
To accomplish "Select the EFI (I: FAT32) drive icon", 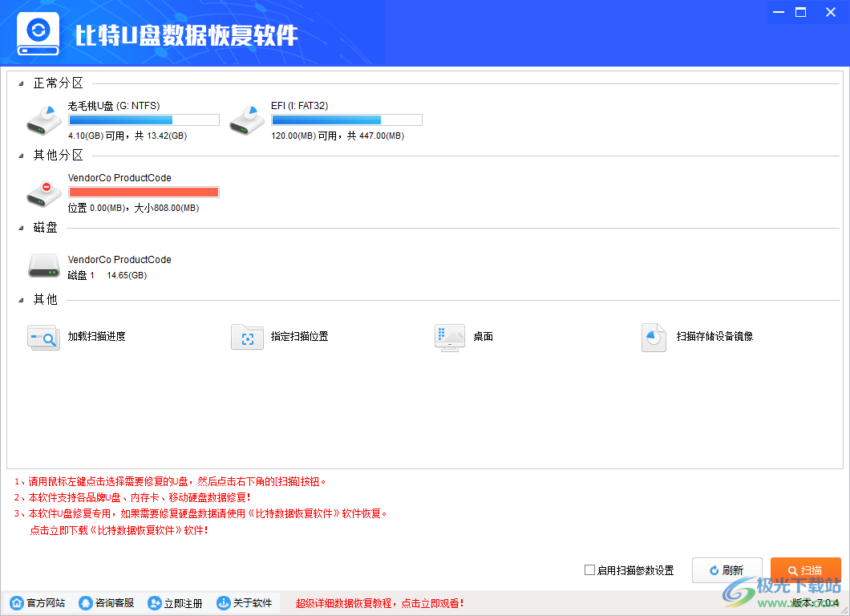I will 247,120.
